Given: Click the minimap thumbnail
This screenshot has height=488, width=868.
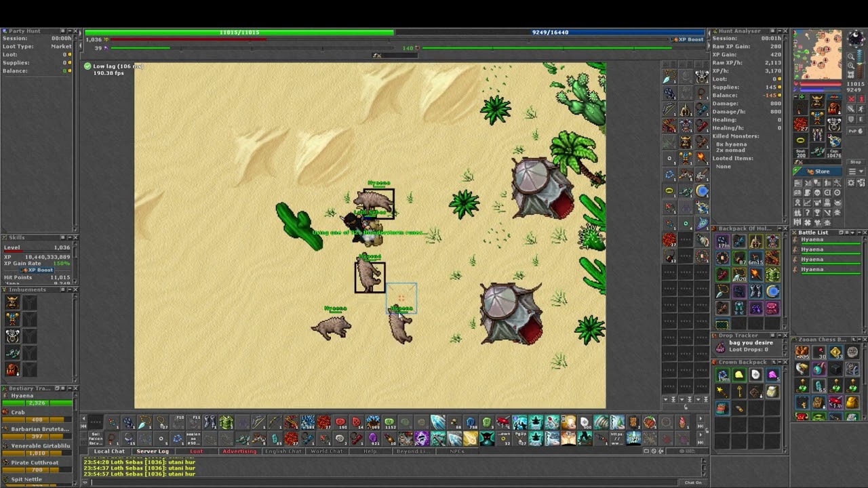Looking at the screenshot, I should [818, 54].
